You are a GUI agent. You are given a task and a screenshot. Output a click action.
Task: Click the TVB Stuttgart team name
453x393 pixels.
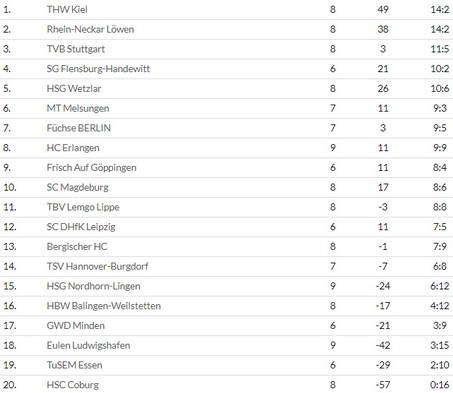coord(76,49)
